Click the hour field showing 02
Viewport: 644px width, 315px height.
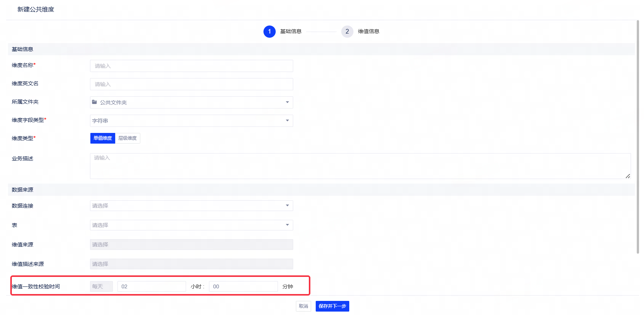pyautogui.click(x=152, y=286)
